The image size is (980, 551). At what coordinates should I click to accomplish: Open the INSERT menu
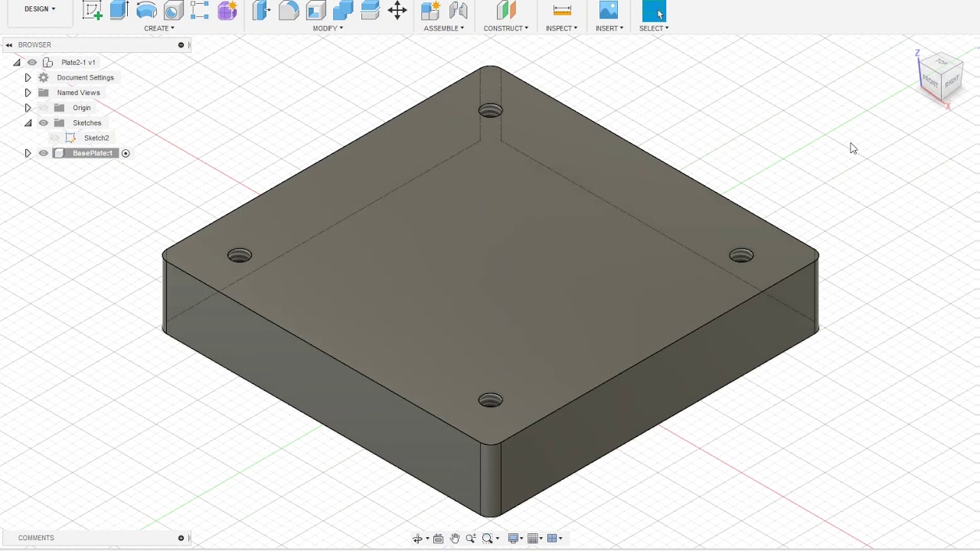click(609, 28)
